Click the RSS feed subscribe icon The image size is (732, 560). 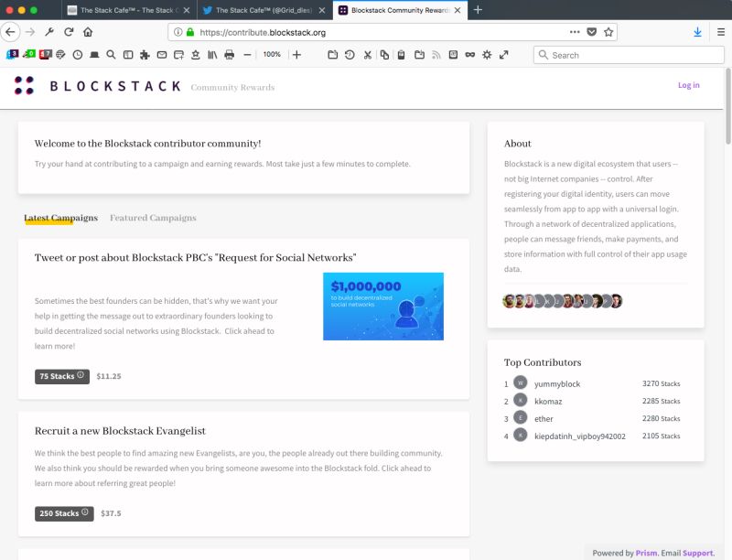(x=436, y=54)
